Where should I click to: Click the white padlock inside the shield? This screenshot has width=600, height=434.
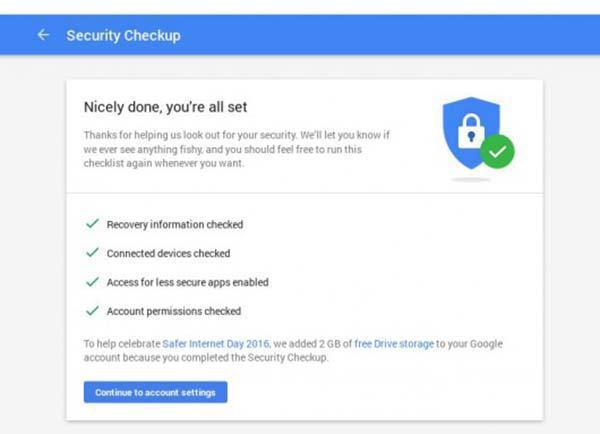click(x=471, y=131)
